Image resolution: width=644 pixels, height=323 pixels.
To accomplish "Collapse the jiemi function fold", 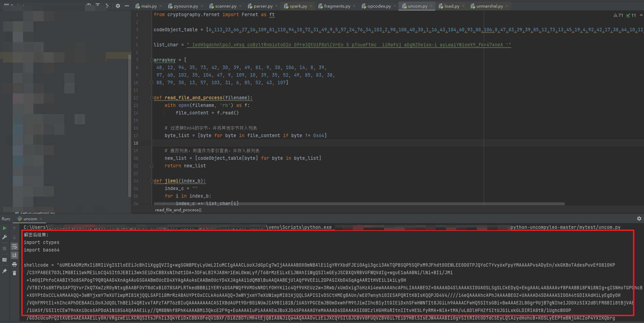I will 151,181.
